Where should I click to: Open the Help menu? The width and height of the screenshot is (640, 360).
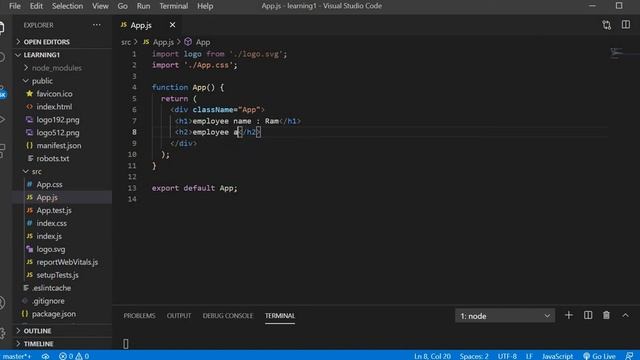pos(205,6)
